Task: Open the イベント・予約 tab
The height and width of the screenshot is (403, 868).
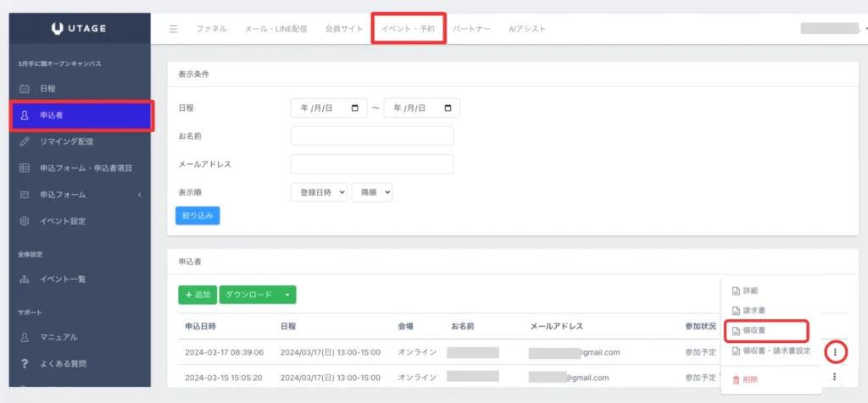Action: [x=409, y=29]
